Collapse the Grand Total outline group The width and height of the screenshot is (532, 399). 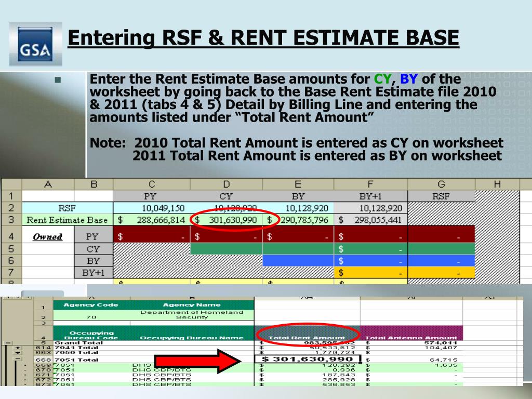[8, 343]
